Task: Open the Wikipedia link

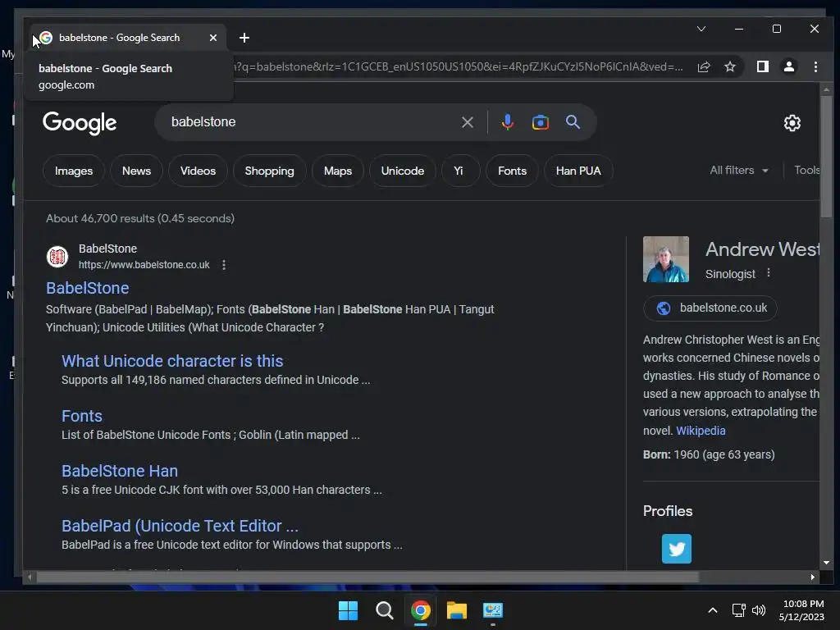Action: tap(701, 431)
